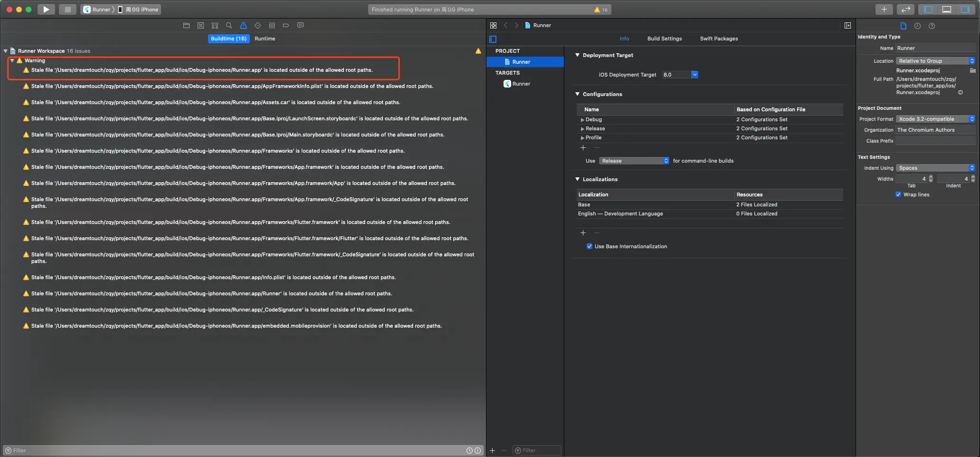
Task: Toggle the Wrap lines checkbox
Action: (x=898, y=194)
